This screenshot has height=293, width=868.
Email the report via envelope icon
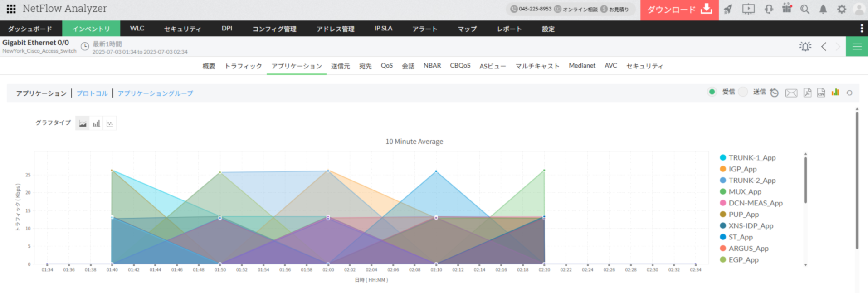point(791,93)
